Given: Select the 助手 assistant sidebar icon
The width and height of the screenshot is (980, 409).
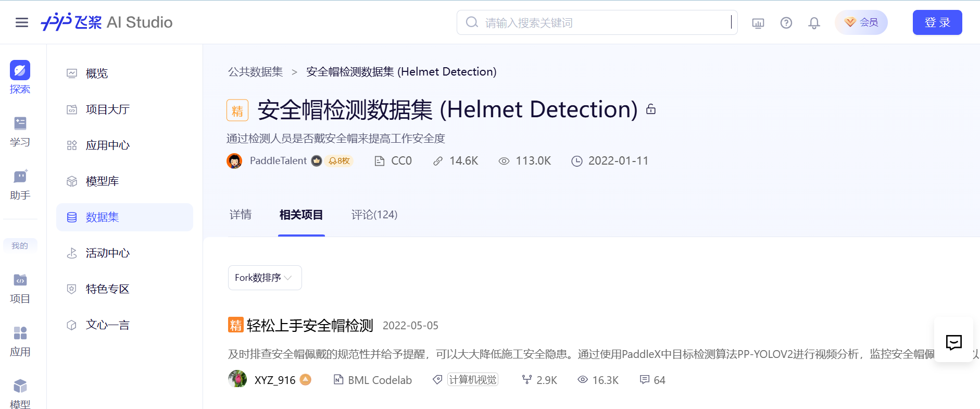Looking at the screenshot, I should 20,184.
